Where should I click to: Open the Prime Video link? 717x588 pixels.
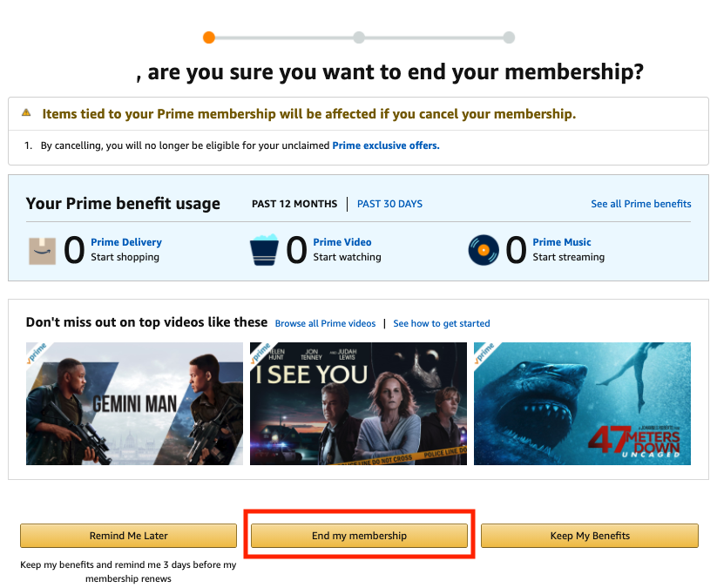[x=342, y=242]
